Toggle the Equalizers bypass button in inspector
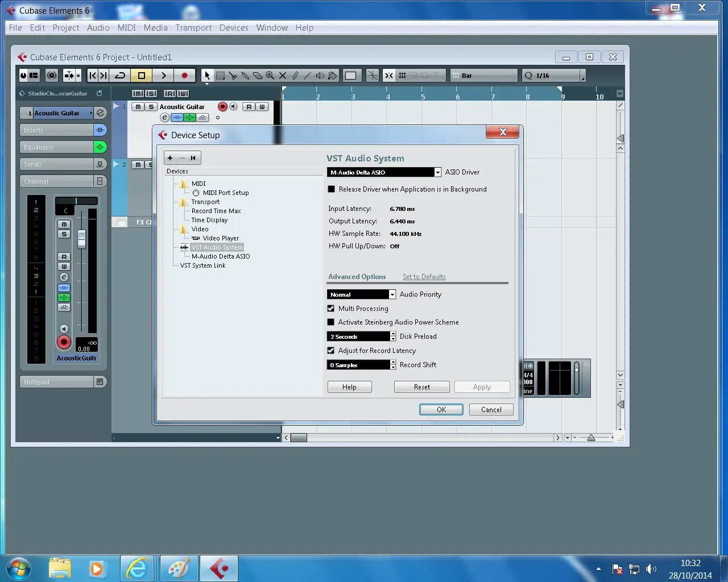The height and width of the screenshot is (582, 728). click(100, 147)
